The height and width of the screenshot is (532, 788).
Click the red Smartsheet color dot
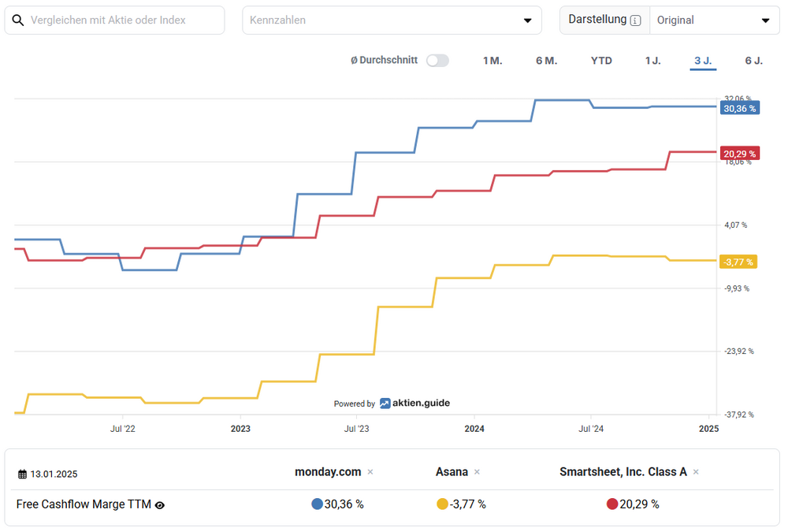pos(612,504)
